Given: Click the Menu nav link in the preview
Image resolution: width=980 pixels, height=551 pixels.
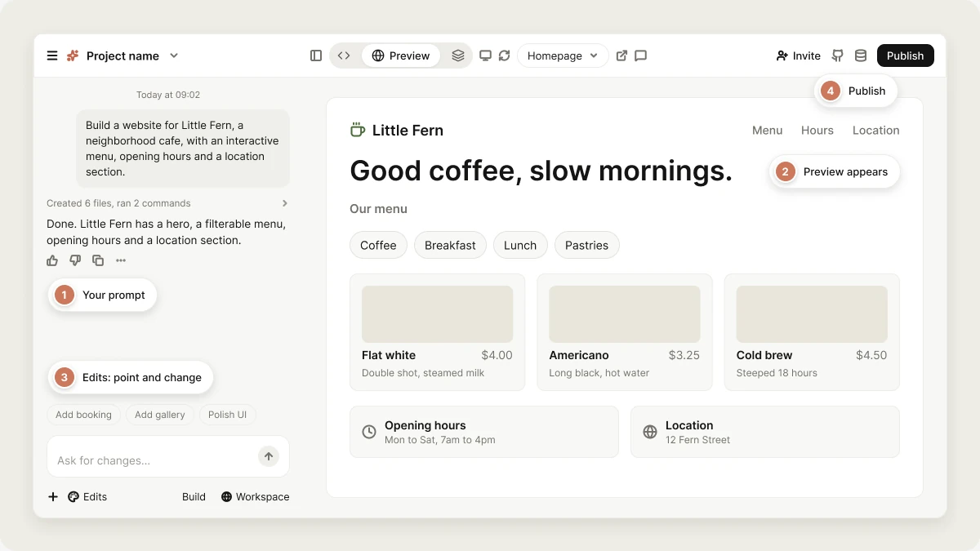Looking at the screenshot, I should pyautogui.click(x=767, y=130).
